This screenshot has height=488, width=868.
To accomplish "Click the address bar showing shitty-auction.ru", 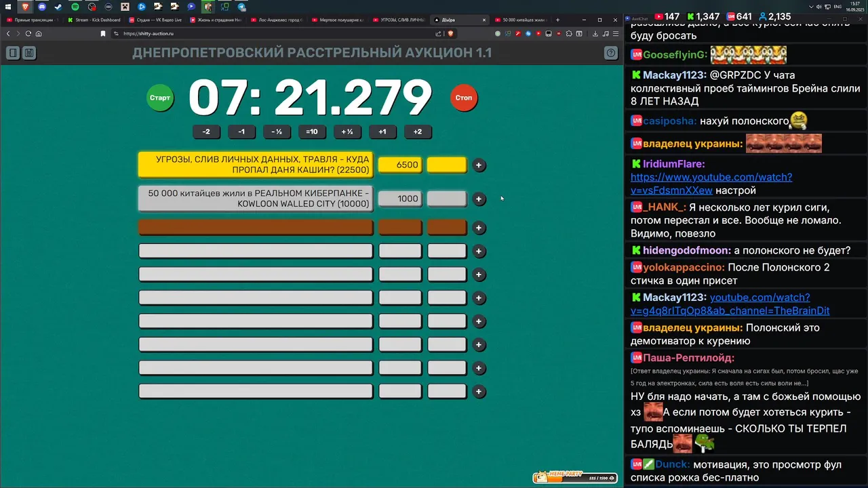I will (x=271, y=33).
